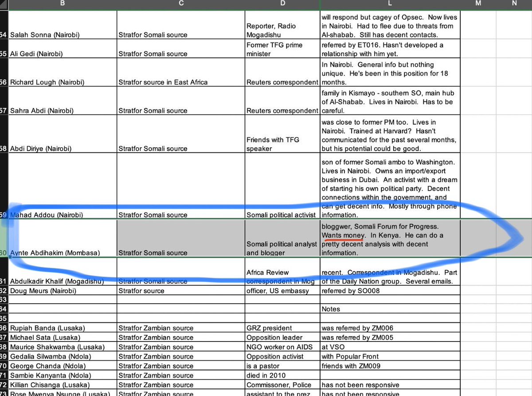This screenshot has height=396, width=532.
Task: Select column N header
Action: pyautogui.click(x=514, y=4)
